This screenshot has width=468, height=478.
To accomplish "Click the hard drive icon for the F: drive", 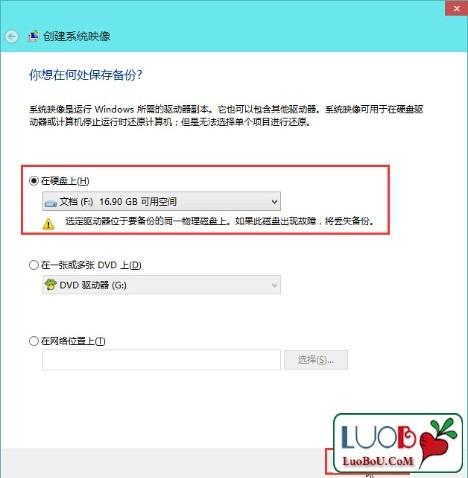I will pos(51,202).
